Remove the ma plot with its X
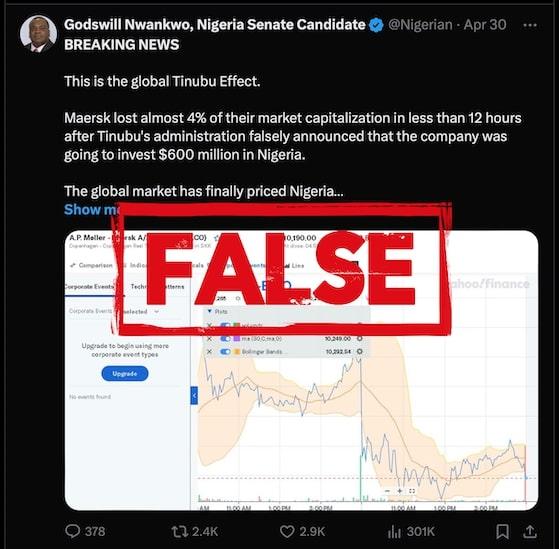 point(210,339)
